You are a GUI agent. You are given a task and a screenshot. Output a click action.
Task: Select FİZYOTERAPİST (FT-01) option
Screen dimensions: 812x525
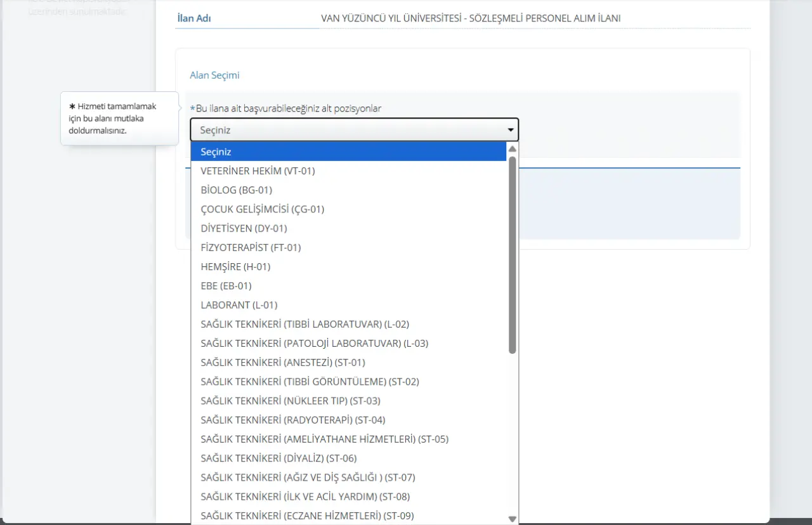coord(251,247)
